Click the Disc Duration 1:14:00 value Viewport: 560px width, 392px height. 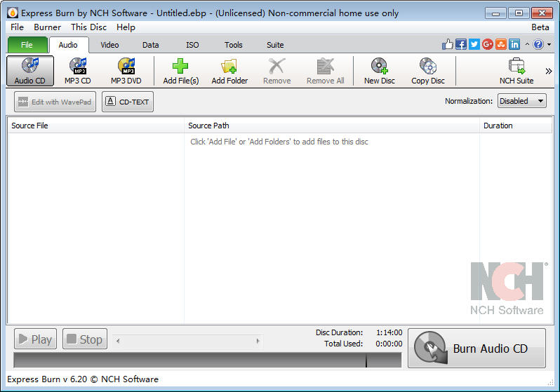pyautogui.click(x=389, y=332)
